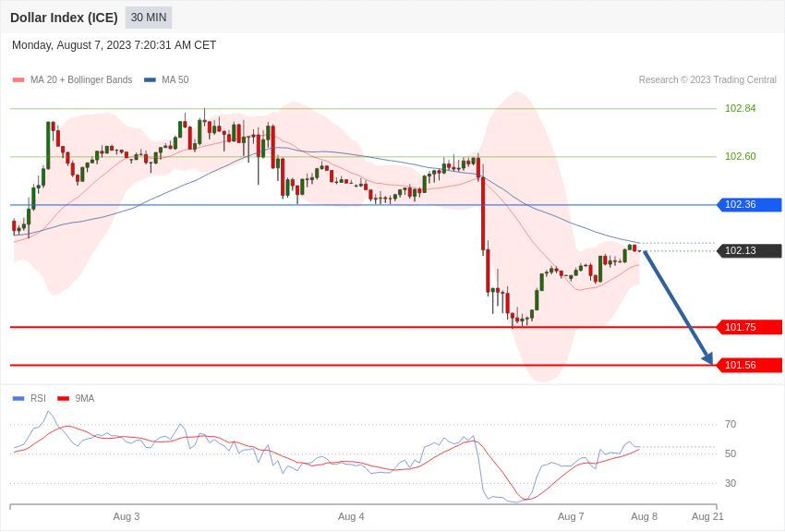Click the Aug 21 date axis label

click(707, 516)
